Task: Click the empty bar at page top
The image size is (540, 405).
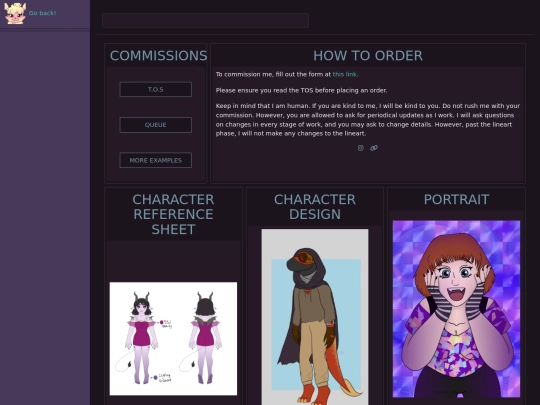Action: (x=205, y=20)
